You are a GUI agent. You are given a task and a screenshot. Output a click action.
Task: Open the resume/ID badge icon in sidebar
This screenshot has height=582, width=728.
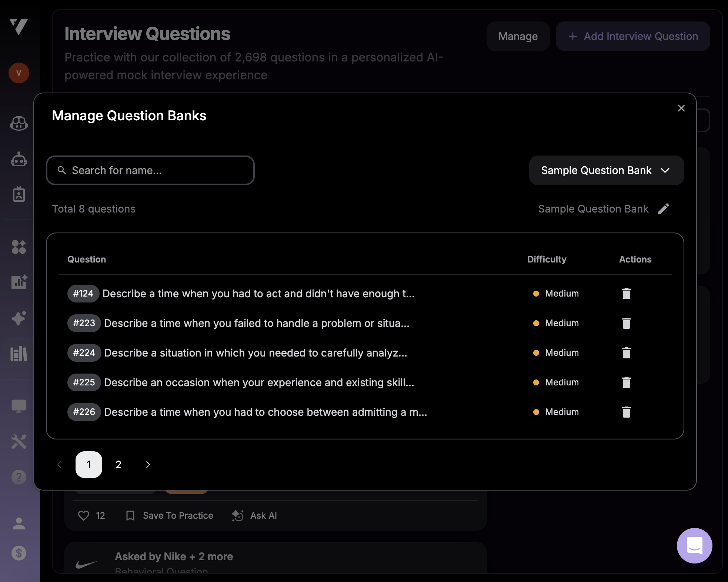(19, 194)
